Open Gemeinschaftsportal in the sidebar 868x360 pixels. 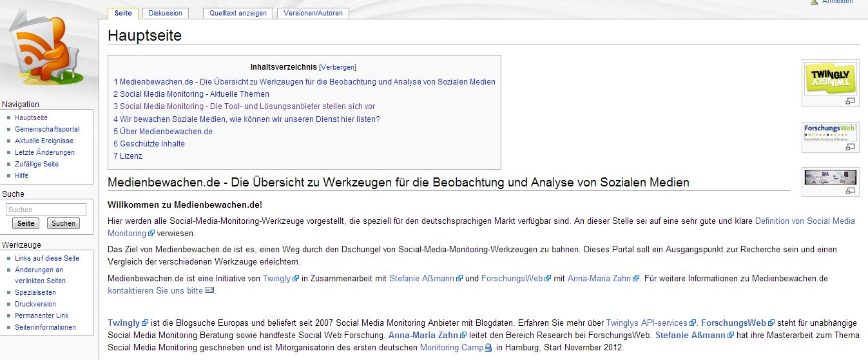point(47,129)
